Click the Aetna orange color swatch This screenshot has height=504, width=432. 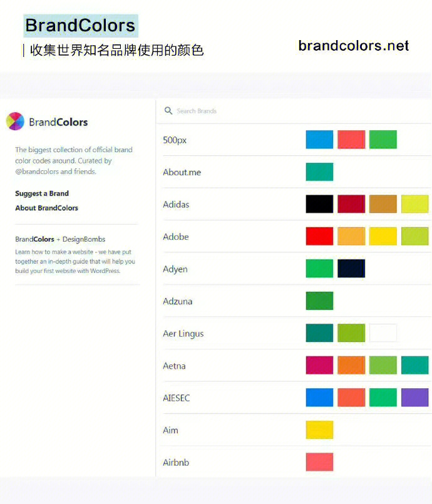pyautogui.click(x=351, y=365)
